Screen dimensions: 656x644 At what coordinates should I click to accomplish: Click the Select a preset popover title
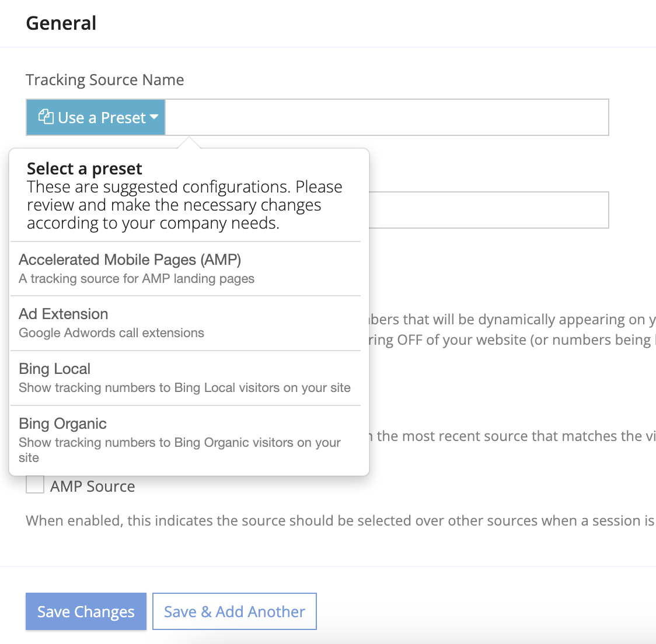85,169
